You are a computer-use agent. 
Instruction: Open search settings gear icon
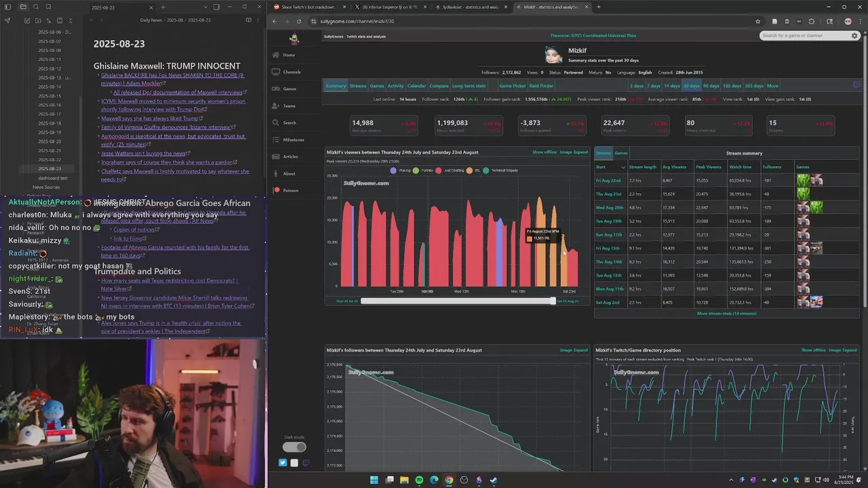pyautogui.click(x=854, y=35)
